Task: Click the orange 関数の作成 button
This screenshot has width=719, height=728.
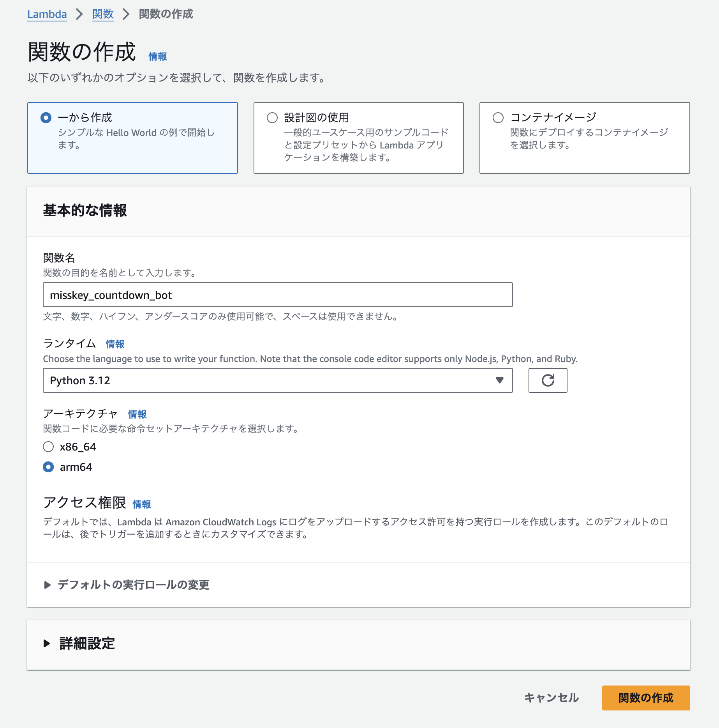Action: tap(646, 698)
